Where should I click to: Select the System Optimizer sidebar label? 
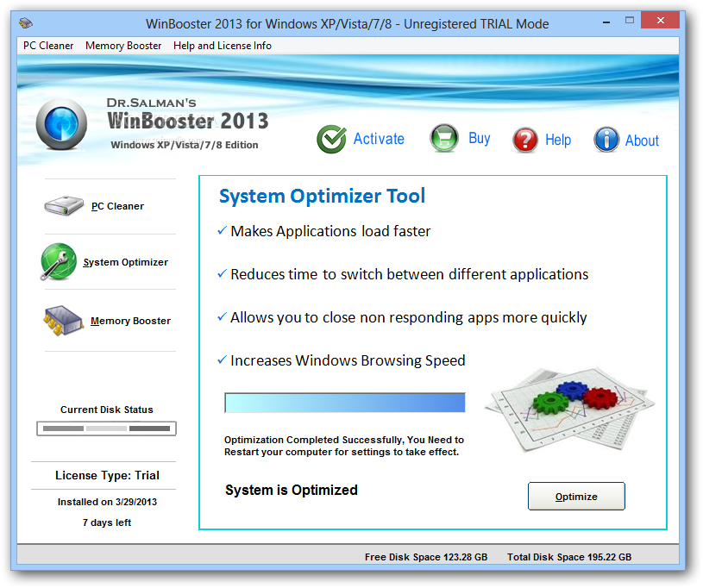coord(126,262)
